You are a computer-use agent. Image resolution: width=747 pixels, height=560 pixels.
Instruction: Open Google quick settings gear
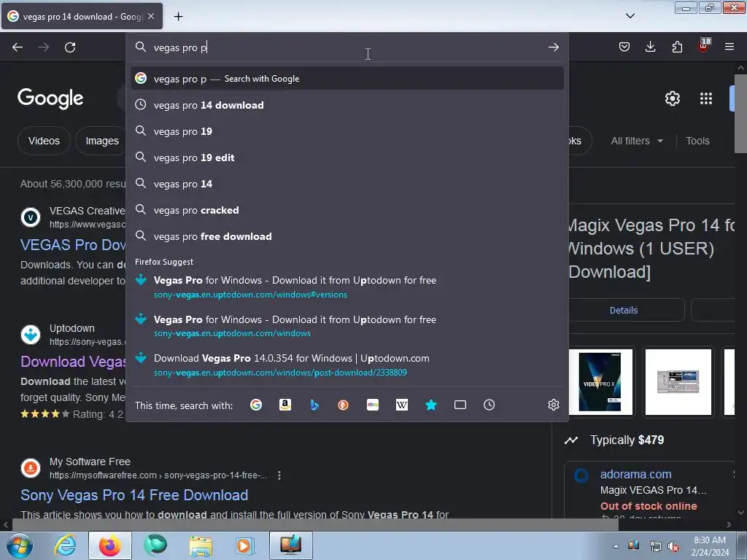(x=672, y=98)
